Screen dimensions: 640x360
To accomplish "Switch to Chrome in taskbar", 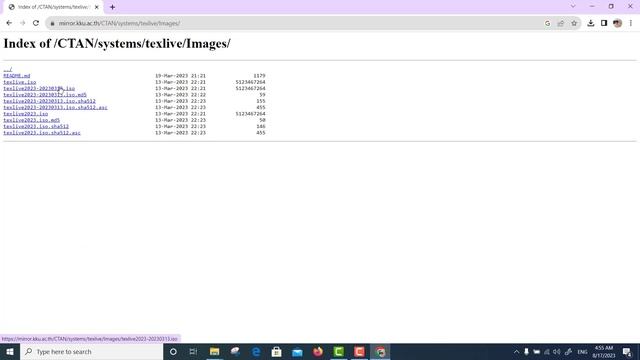I will point(380,351).
